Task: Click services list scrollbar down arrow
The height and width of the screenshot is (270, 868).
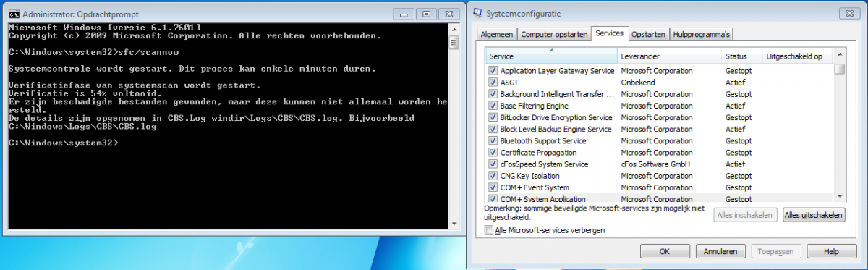Action: click(x=840, y=196)
